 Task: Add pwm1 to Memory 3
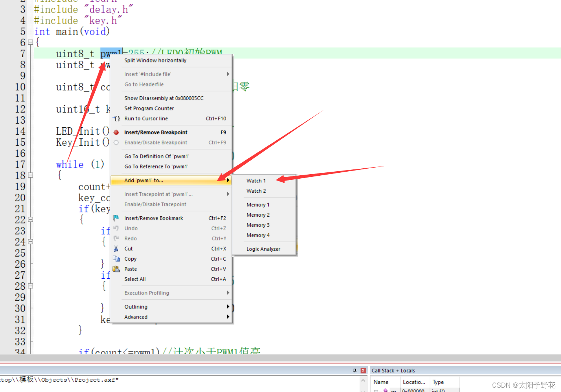click(x=264, y=225)
